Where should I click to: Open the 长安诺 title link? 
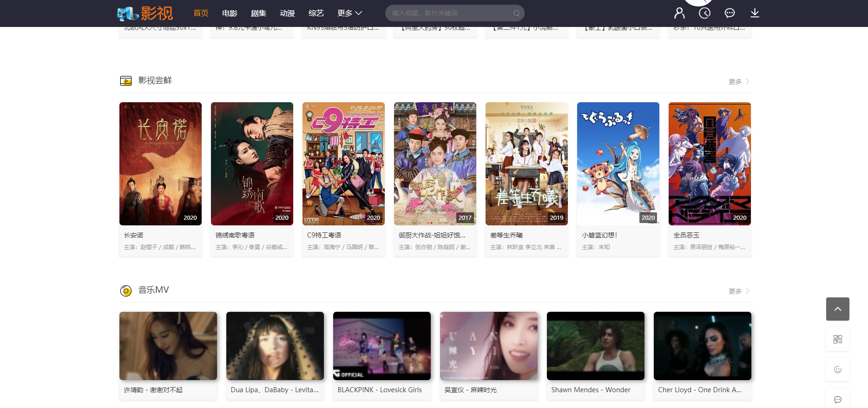134,235
